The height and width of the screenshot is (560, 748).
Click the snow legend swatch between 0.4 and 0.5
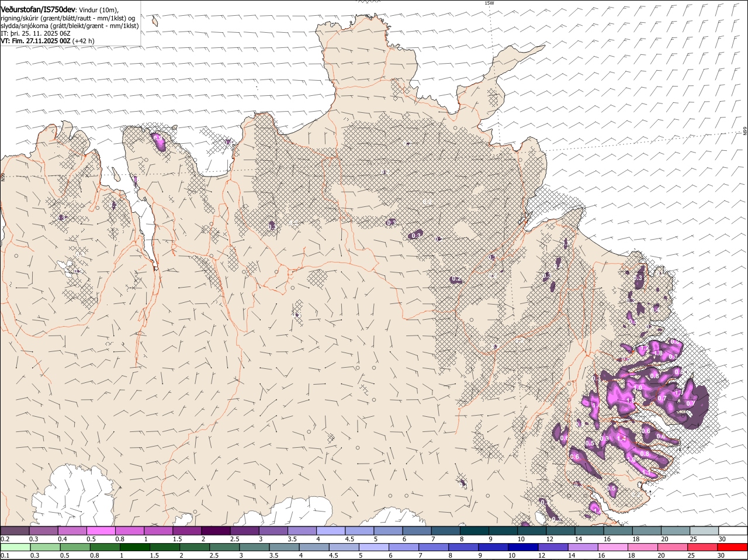click(72, 531)
